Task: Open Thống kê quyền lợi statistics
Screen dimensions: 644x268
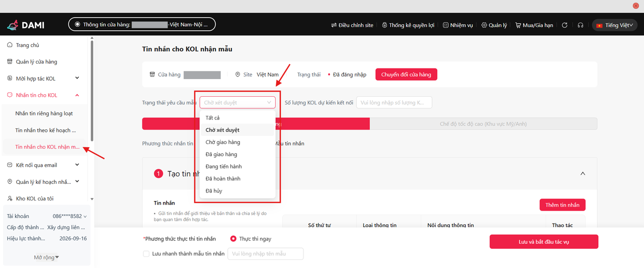Action: (x=408, y=25)
